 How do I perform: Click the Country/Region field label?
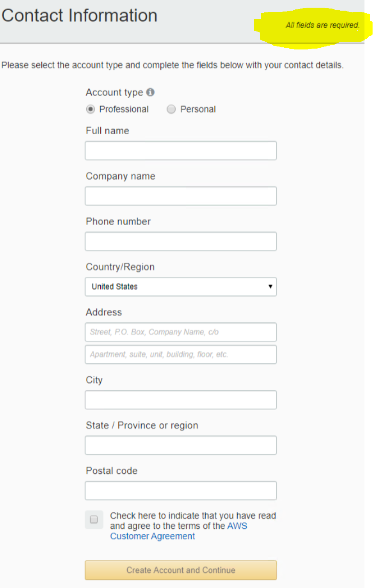[x=120, y=267]
